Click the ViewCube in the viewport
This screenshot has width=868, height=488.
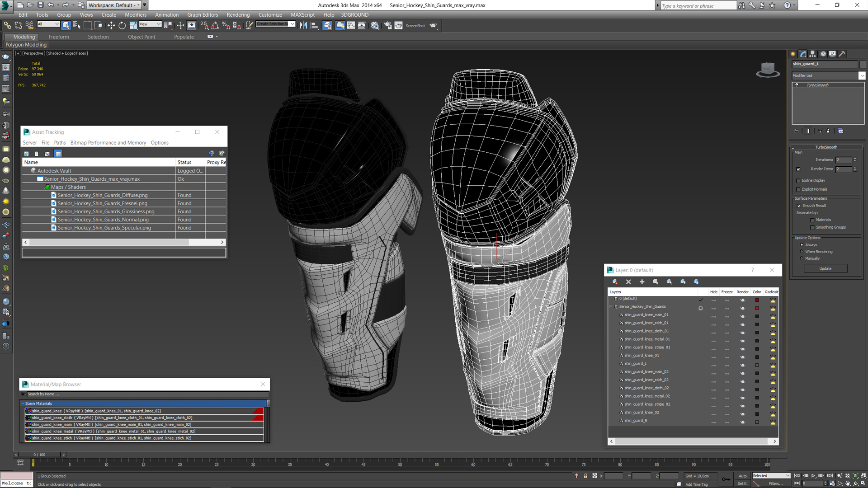pyautogui.click(x=768, y=70)
